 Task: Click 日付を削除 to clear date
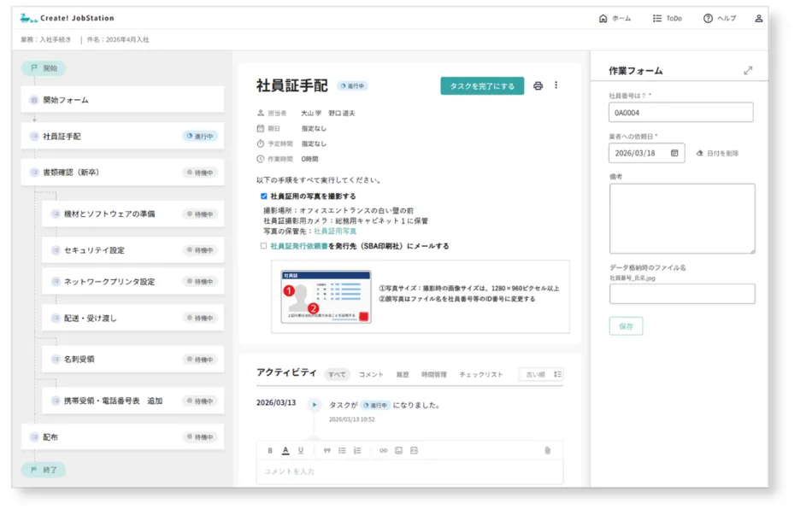[x=717, y=153]
